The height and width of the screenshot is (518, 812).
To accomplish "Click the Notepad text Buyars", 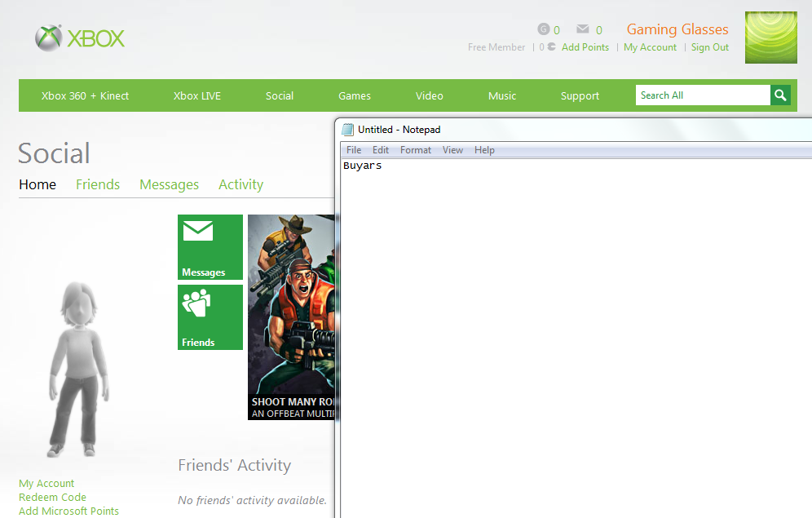I will [x=363, y=166].
